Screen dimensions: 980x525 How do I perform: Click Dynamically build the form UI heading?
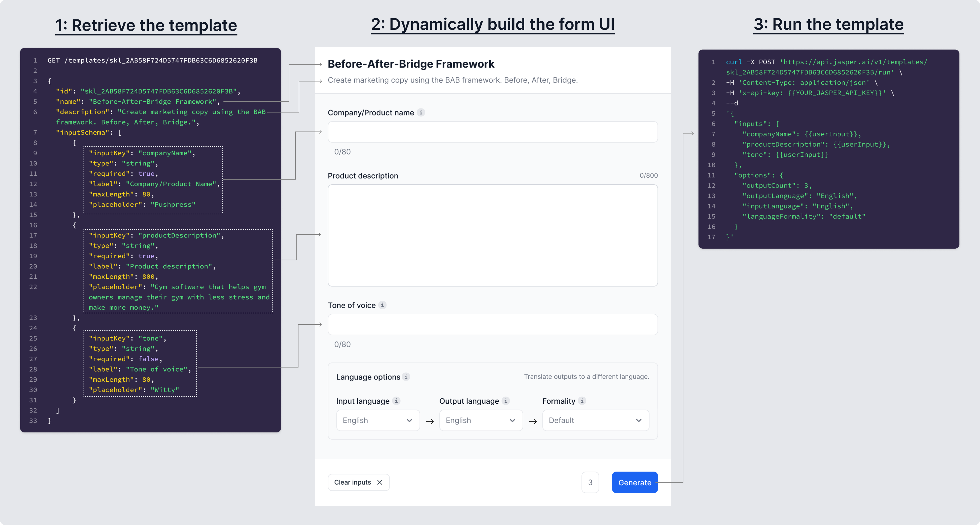[x=492, y=25]
